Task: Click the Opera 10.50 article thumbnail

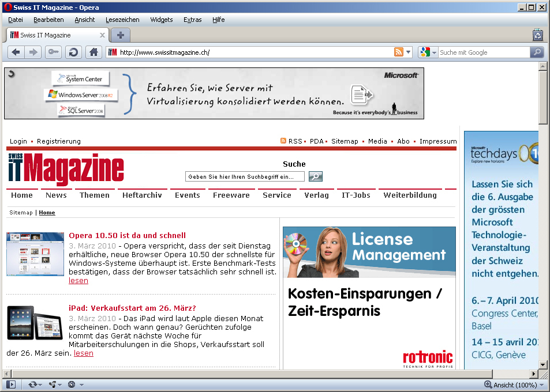Action: [35, 254]
